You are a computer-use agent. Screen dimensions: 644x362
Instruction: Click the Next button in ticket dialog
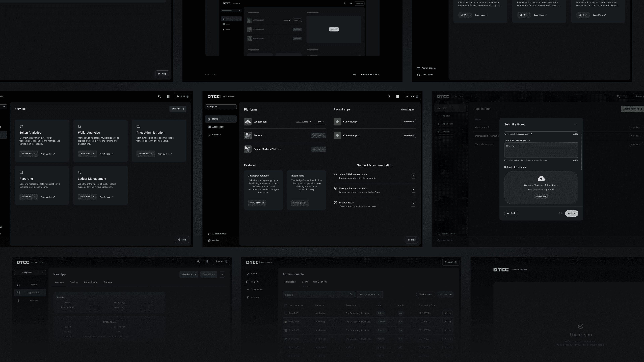[571, 213]
